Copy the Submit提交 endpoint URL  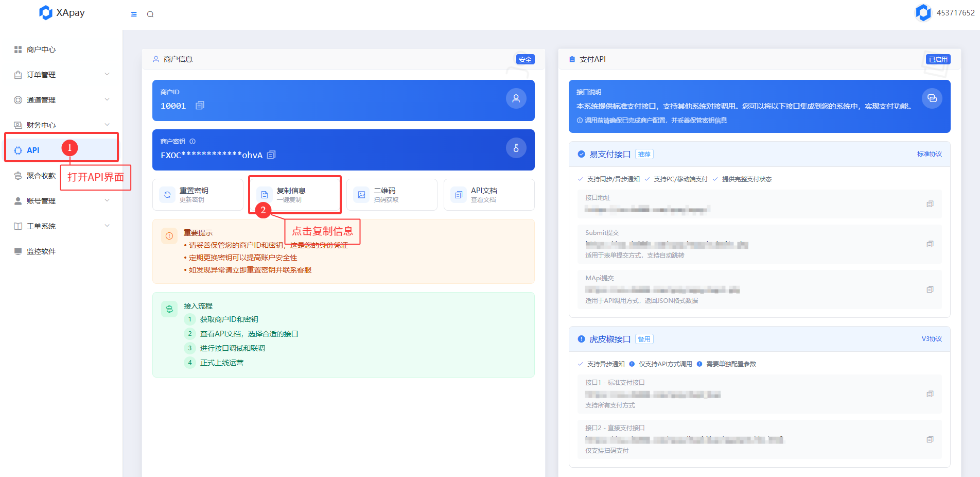click(930, 244)
